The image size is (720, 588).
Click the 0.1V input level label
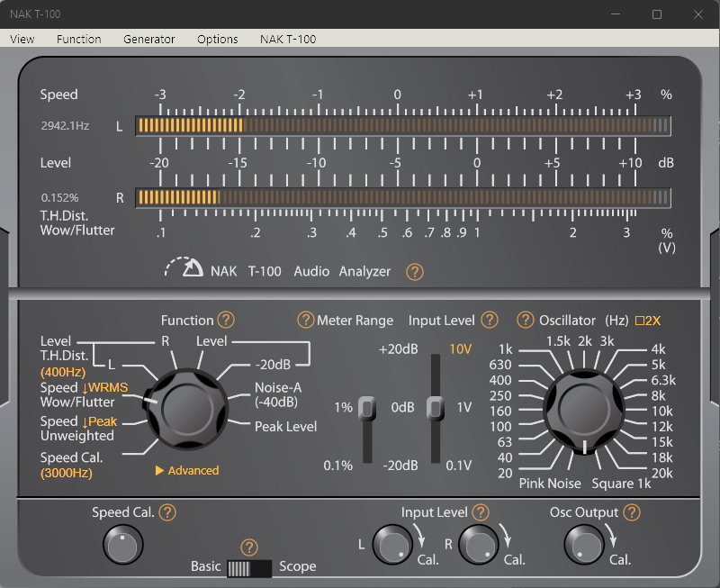click(459, 466)
